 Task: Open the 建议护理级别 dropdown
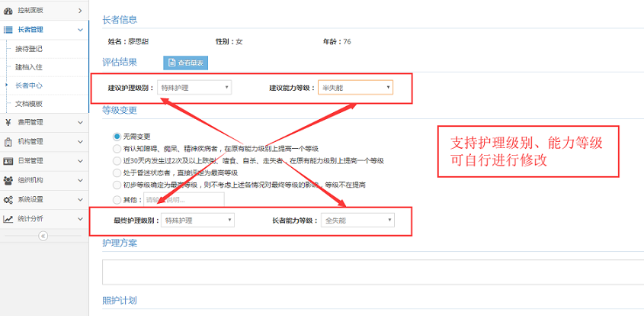194,88
